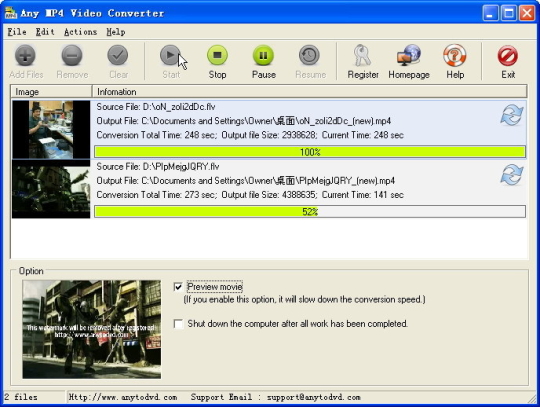Maximize the Any MP4 Video Converter window
The width and height of the screenshot is (540, 407).
(x=509, y=13)
